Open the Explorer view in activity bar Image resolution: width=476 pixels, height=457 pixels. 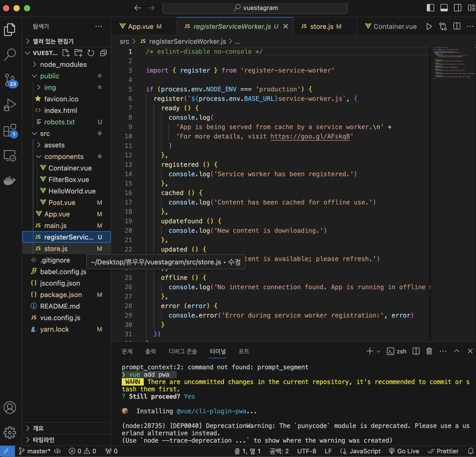click(x=10, y=30)
